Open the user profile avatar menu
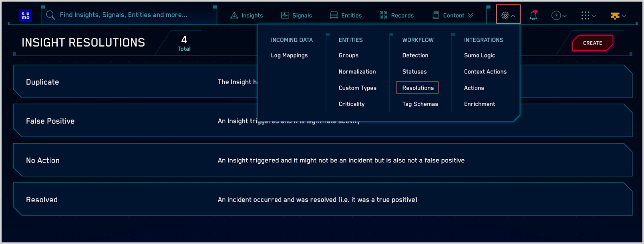The width and height of the screenshot is (644, 244). [618, 16]
